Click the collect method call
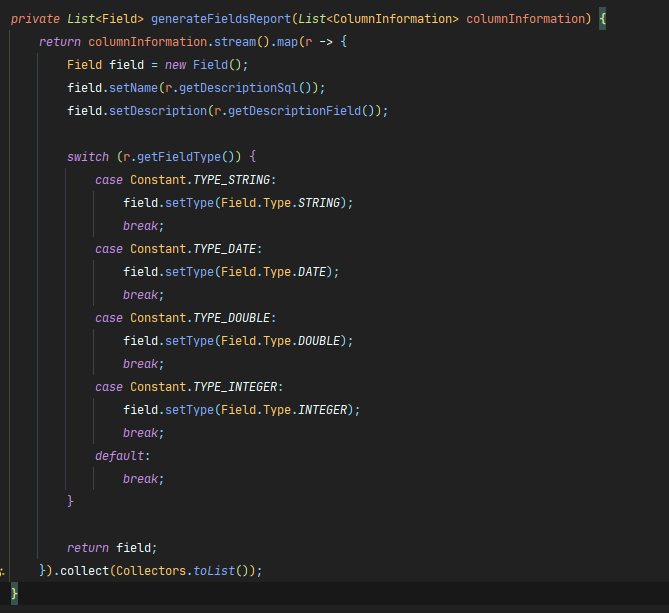The height and width of the screenshot is (613, 669). pos(84,571)
